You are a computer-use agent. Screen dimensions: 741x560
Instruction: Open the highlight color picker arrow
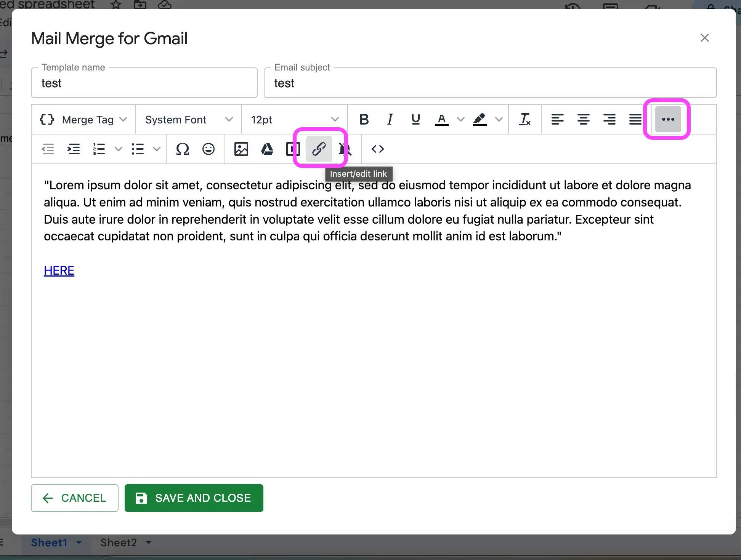click(499, 120)
